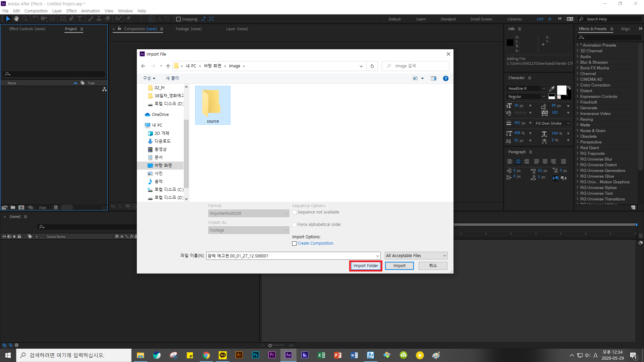Click the Import Folder button
This screenshot has width=644, height=362.
click(366, 266)
